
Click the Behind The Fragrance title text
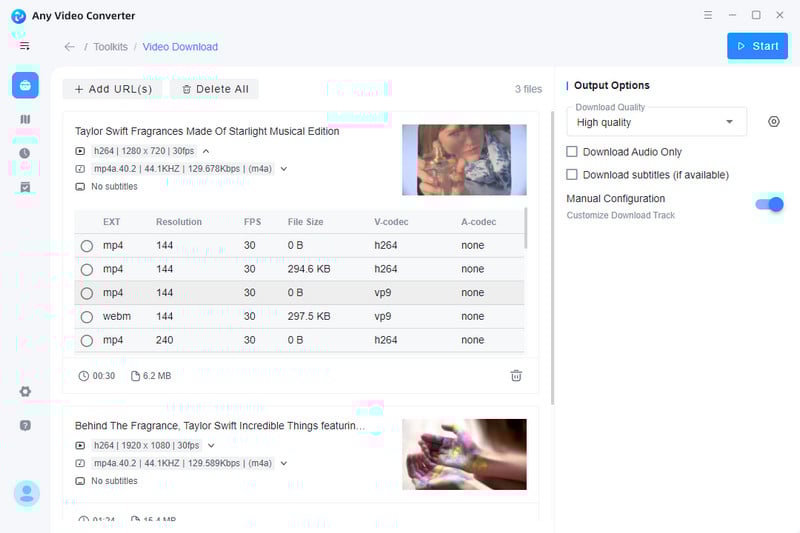click(x=220, y=426)
